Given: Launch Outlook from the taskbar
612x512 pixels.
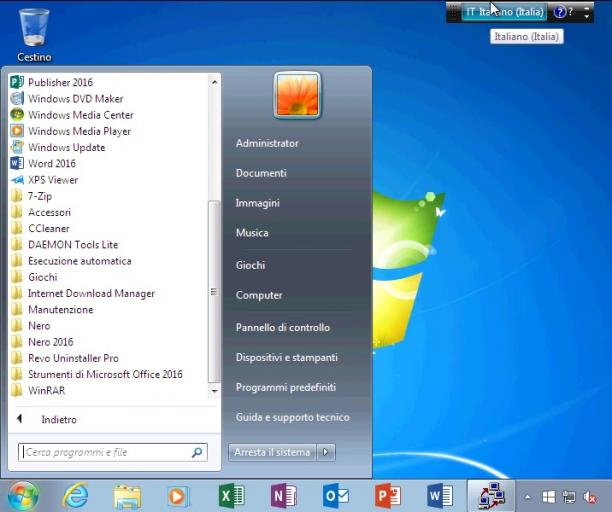Looking at the screenshot, I should [x=336, y=496].
